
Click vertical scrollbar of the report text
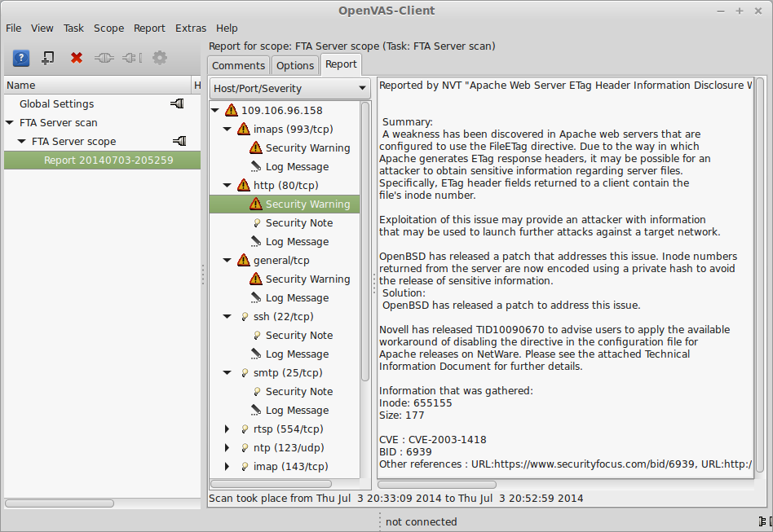(760, 275)
